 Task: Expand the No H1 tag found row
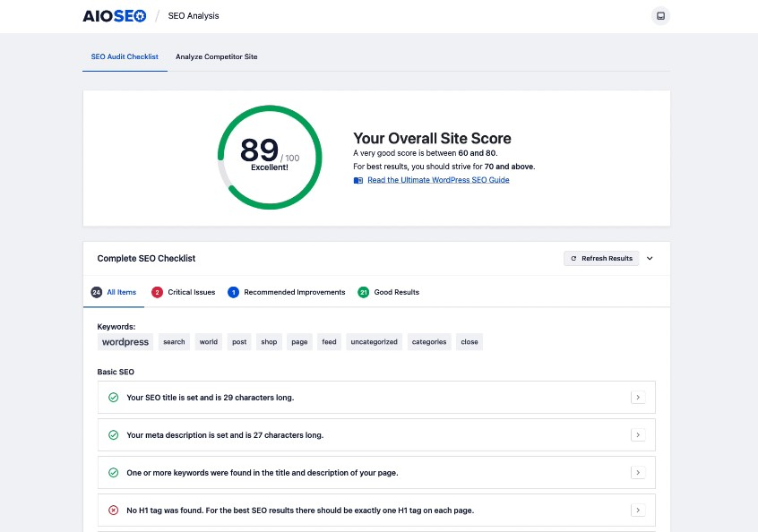[x=637, y=511]
